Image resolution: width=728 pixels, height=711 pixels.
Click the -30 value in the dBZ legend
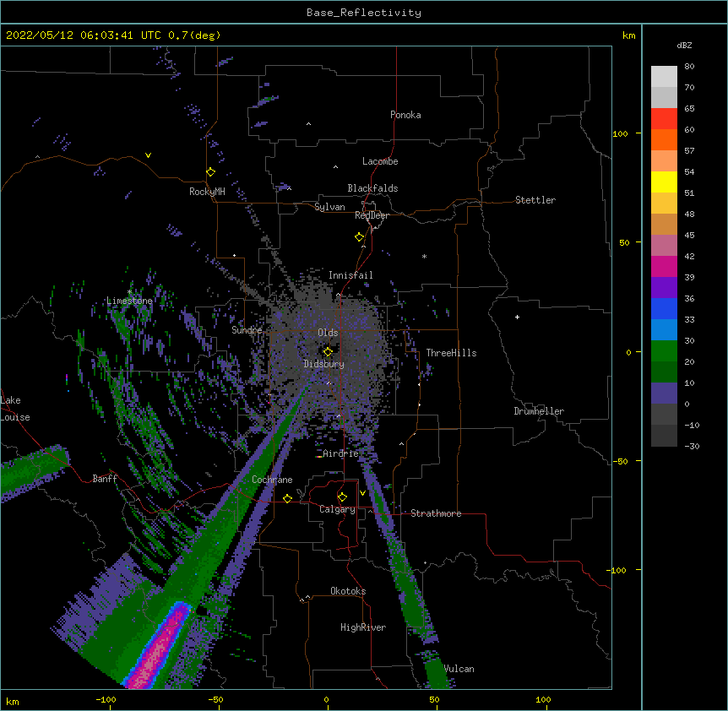[x=692, y=446]
